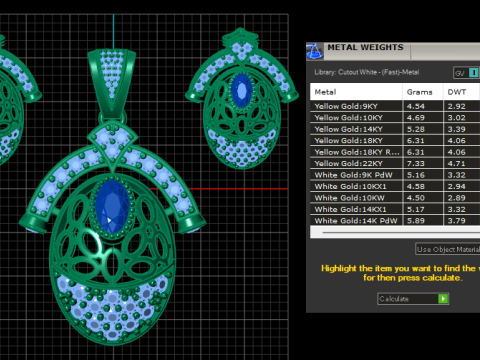The width and height of the screenshot is (480, 360).
Task: Click the Metal Weights scale icon
Action: point(314,51)
